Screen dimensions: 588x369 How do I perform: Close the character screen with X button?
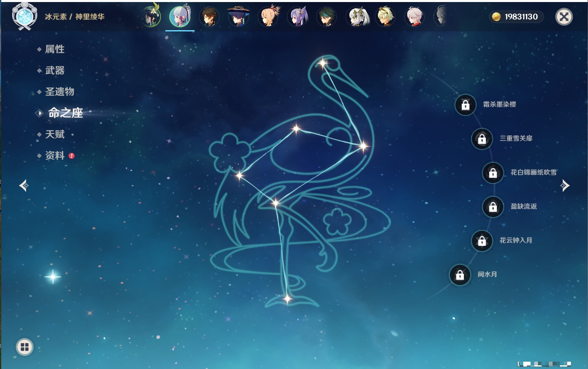coord(564,17)
